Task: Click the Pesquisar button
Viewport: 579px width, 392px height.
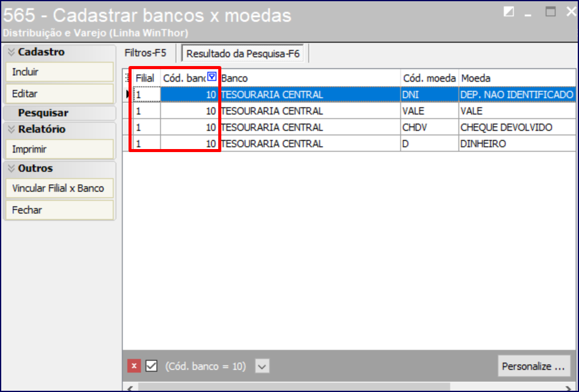Action: pyautogui.click(x=59, y=113)
